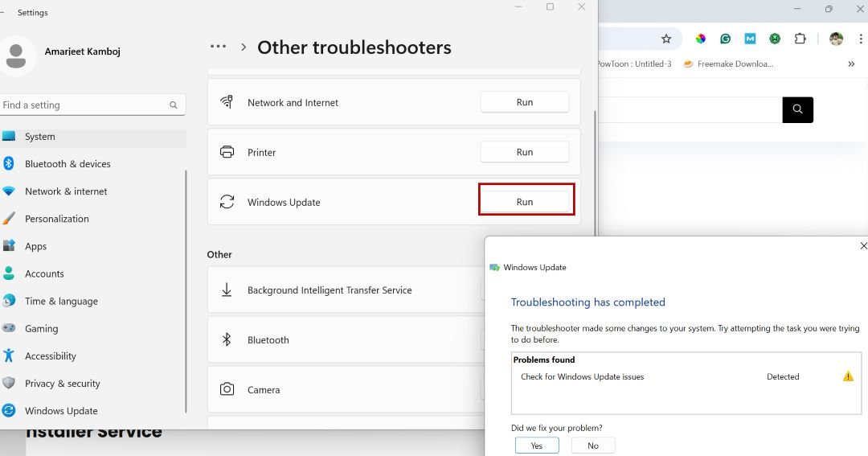The image size is (868, 456).
Task: Open Accounts settings page
Action: 44,273
